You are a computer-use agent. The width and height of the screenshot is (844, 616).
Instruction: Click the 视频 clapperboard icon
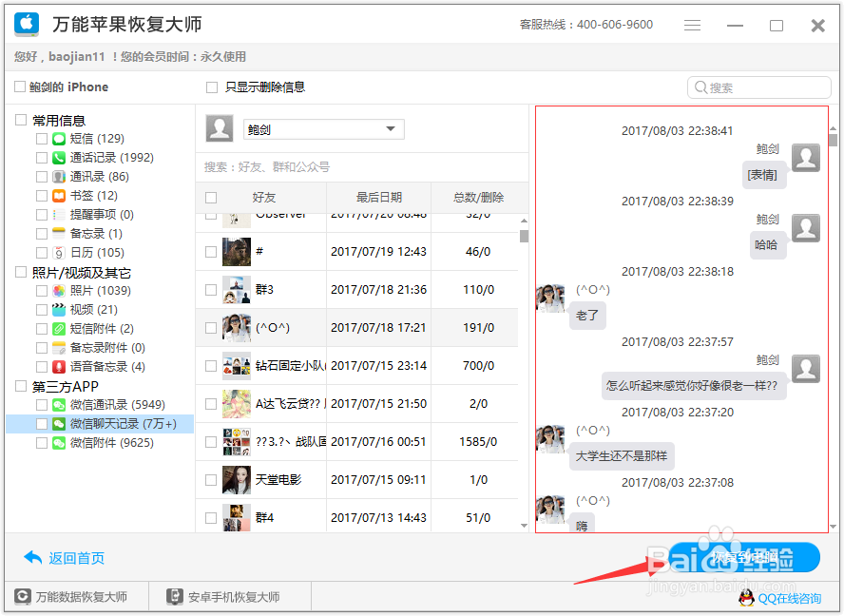(x=59, y=310)
